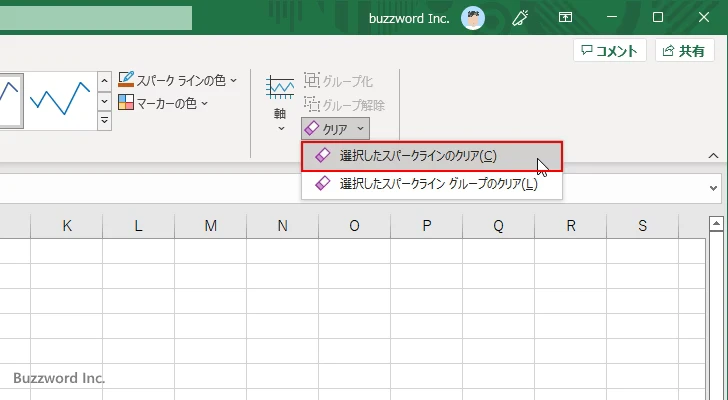Click the formula bar input area
Image resolution: width=728 pixels, height=400 pixels.
click(x=351, y=188)
